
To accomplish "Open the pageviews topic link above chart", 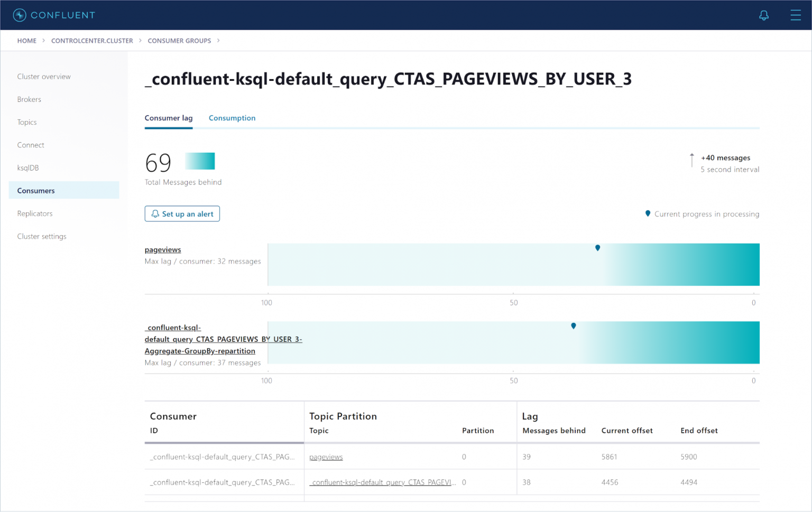I will (163, 249).
